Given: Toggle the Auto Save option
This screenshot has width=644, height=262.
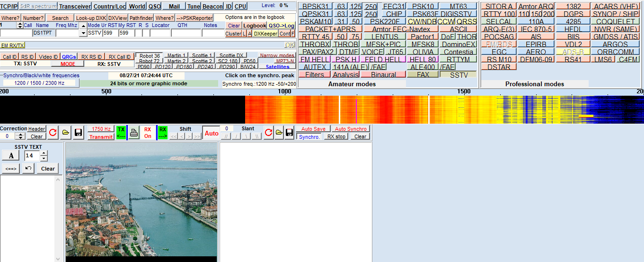Looking at the screenshot, I should click(313, 129).
